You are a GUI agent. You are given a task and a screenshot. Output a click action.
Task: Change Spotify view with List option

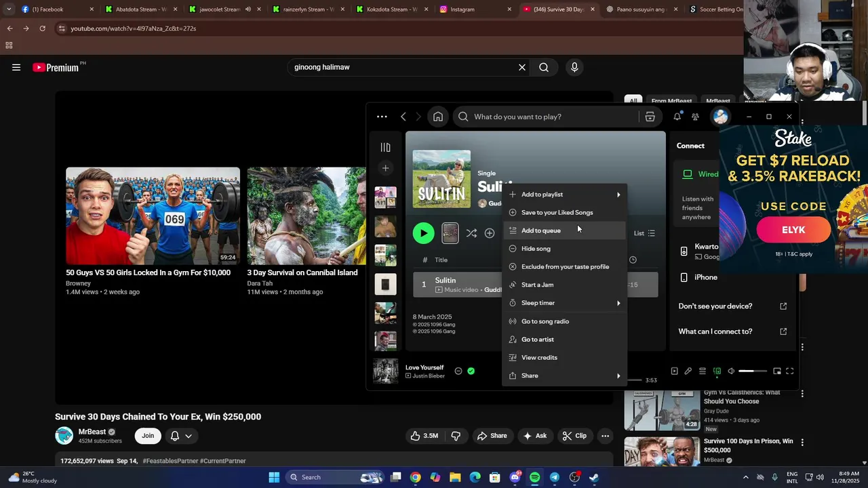644,233
